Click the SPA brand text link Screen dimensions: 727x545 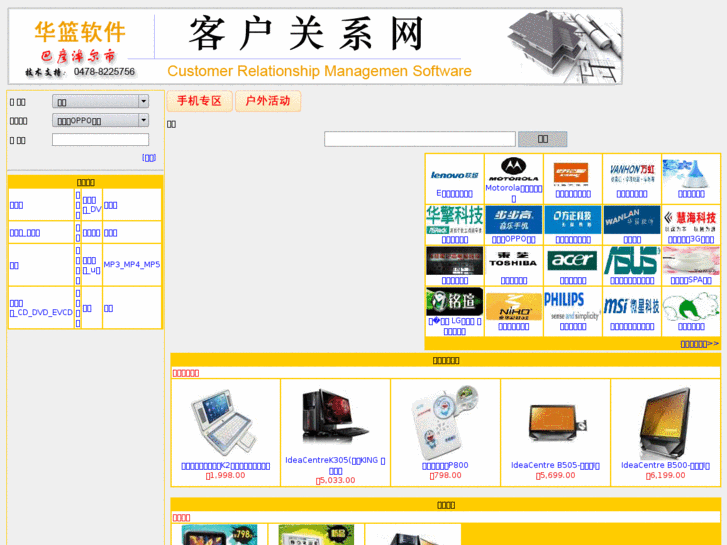(x=691, y=280)
